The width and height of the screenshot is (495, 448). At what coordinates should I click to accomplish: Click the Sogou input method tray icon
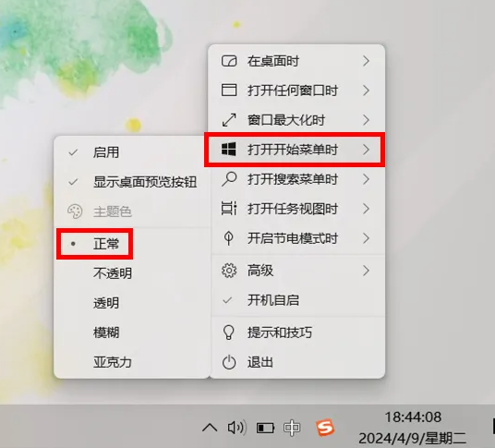pyautogui.click(x=325, y=428)
